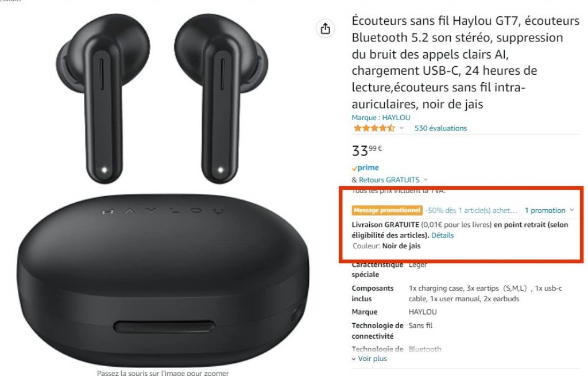Click the product title text
Viewport: 588px width, 376px height.
465,62
